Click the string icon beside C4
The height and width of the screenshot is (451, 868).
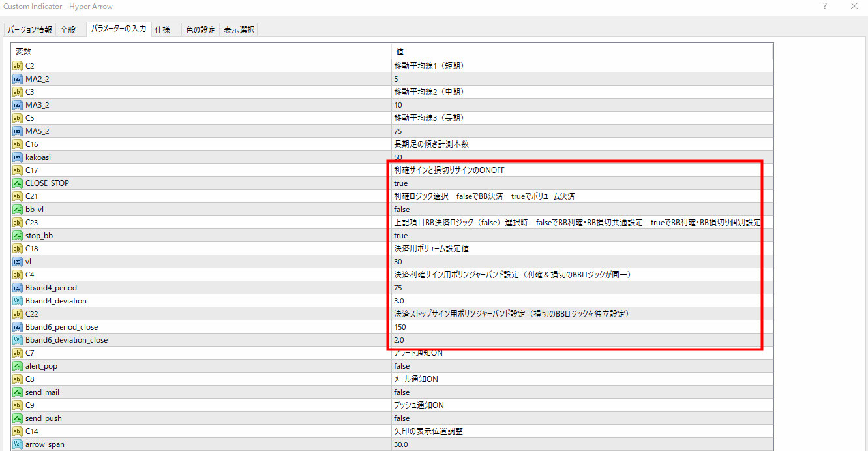[x=18, y=274]
